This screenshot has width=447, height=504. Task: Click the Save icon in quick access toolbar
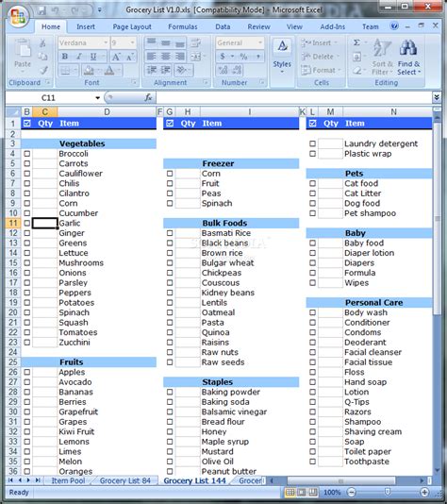(x=41, y=10)
